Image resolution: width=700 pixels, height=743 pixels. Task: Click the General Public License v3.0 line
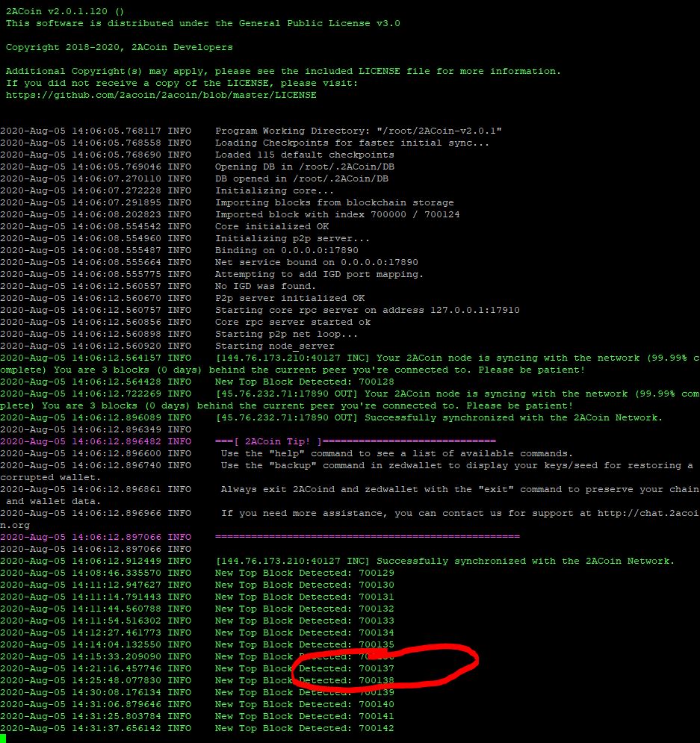pos(203,23)
